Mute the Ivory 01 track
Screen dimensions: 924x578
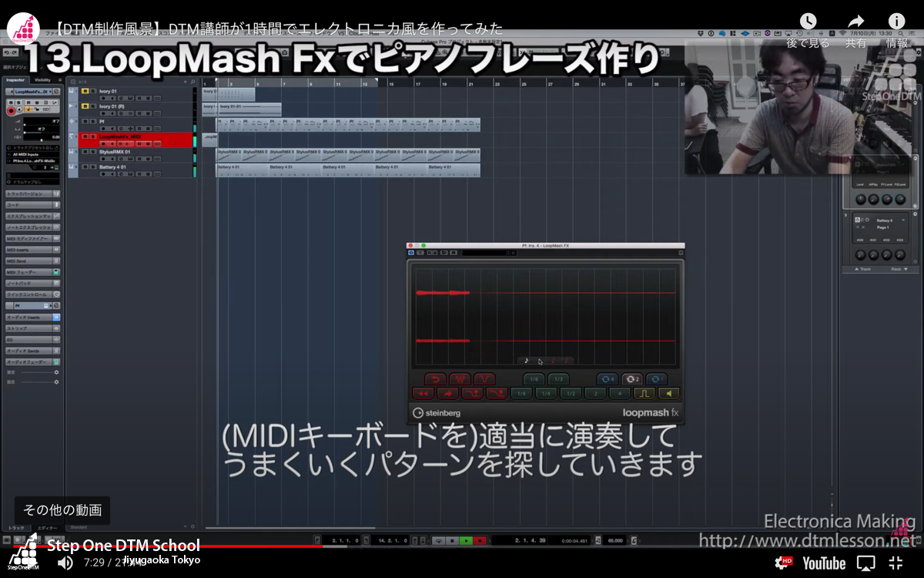85,91
